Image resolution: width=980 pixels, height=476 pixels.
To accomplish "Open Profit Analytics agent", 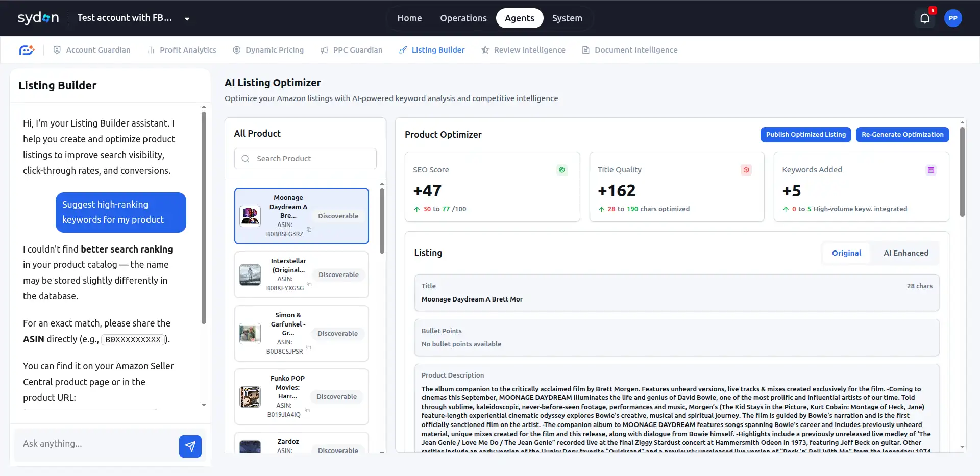I will 182,50.
